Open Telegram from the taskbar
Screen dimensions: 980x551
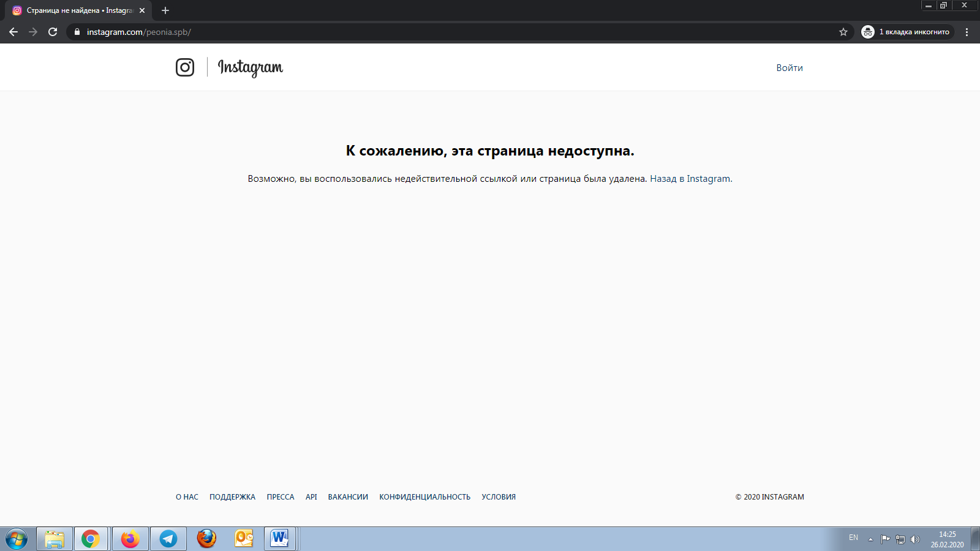coord(168,539)
